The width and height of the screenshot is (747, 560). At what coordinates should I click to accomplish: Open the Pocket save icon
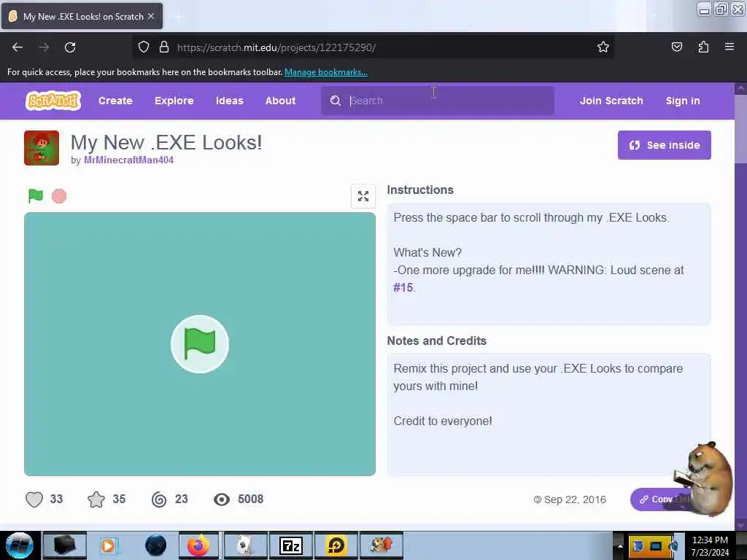pos(676,47)
